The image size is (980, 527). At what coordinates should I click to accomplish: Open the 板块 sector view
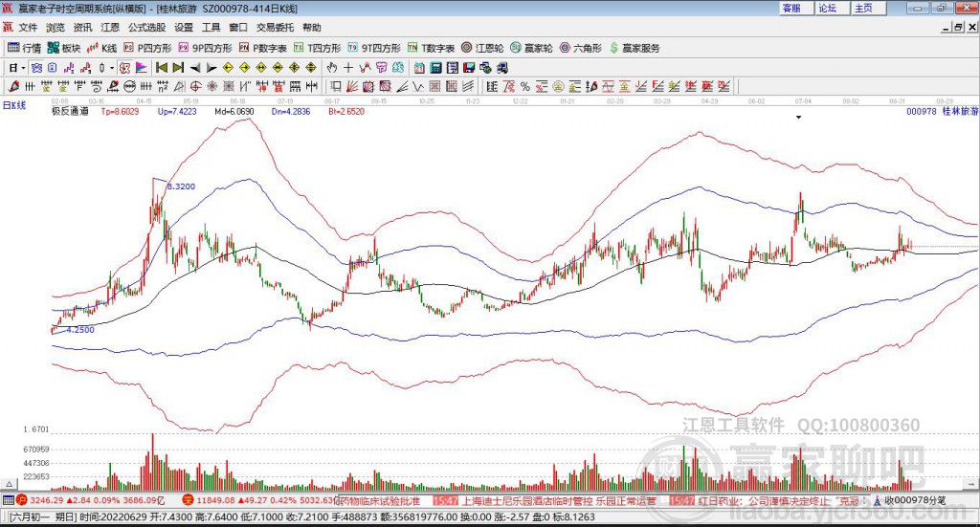[64, 48]
